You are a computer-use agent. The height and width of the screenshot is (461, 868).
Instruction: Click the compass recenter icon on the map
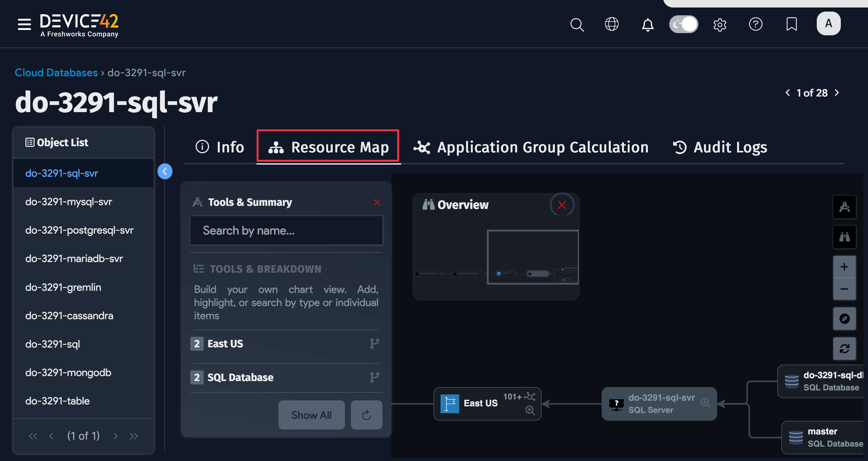click(x=845, y=319)
